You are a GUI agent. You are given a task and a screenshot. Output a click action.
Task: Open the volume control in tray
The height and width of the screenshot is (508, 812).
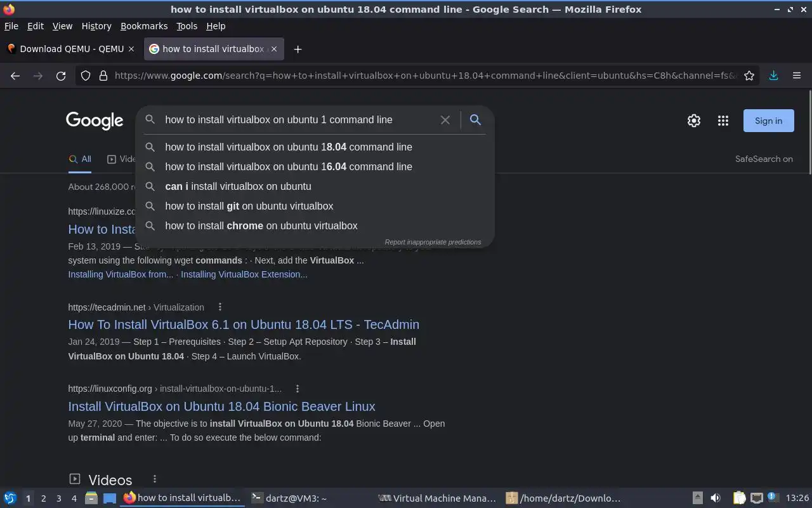716,498
